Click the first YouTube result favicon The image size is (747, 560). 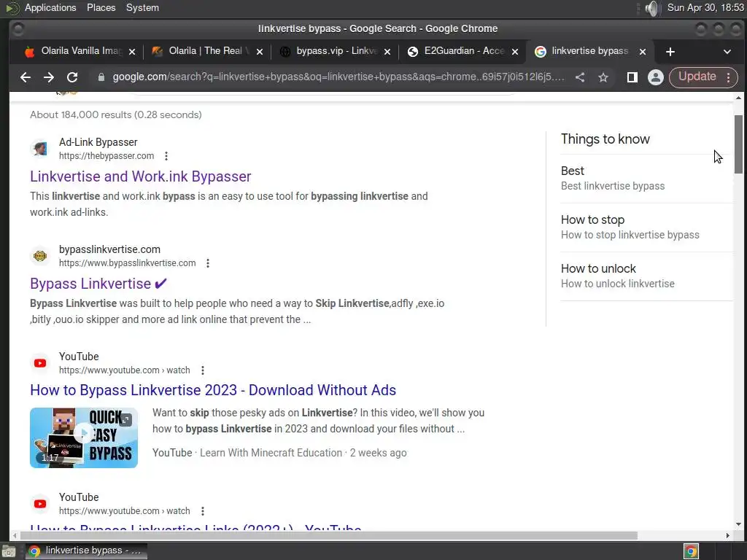tap(40, 363)
